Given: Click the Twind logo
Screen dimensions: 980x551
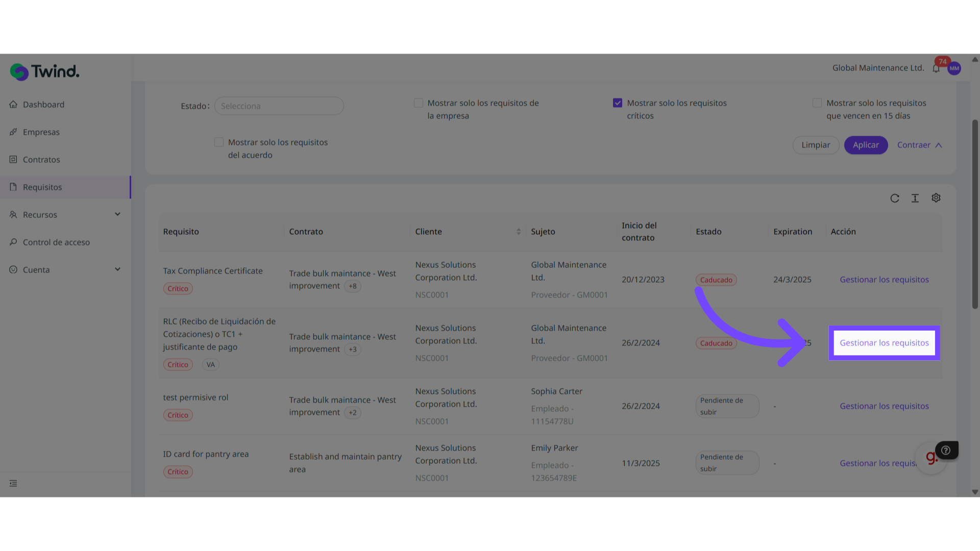Looking at the screenshot, I should [45, 71].
